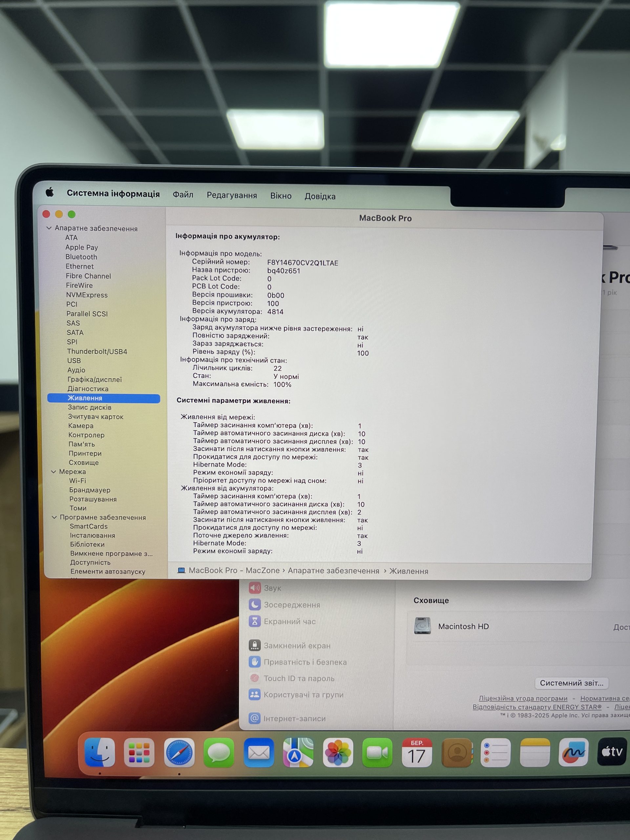Open Maps app in the Dock
The width and height of the screenshot is (630, 840).
(x=298, y=752)
